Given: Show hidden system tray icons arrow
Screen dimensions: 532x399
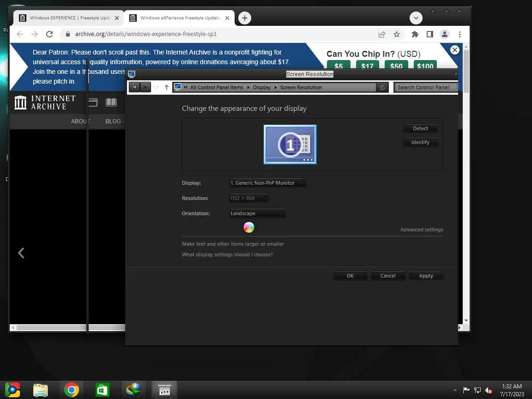Looking at the screenshot, I should (x=455, y=390).
